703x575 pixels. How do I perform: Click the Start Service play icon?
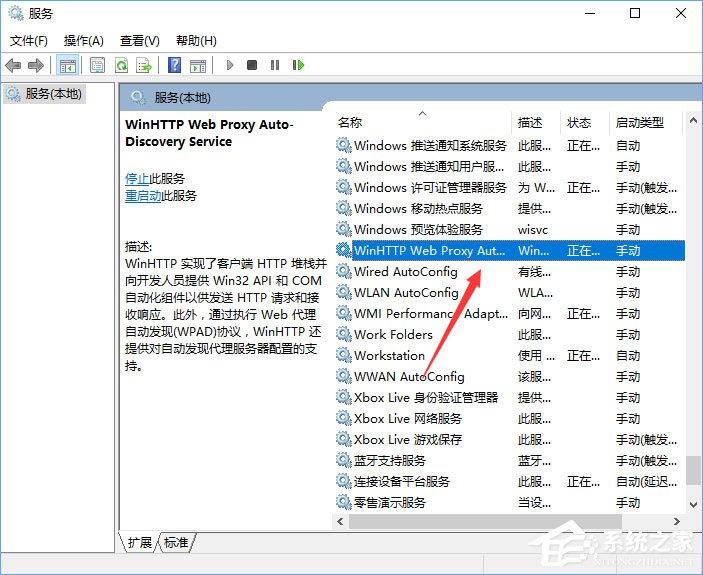(x=230, y=65)
